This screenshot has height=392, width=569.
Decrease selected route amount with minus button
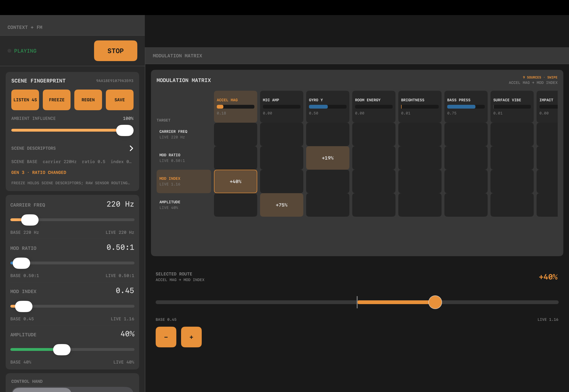[166, 337]
